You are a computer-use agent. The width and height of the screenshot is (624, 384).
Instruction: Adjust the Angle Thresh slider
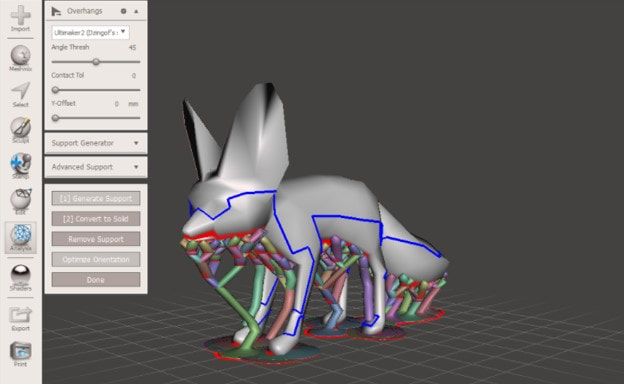tap(96, 62)
